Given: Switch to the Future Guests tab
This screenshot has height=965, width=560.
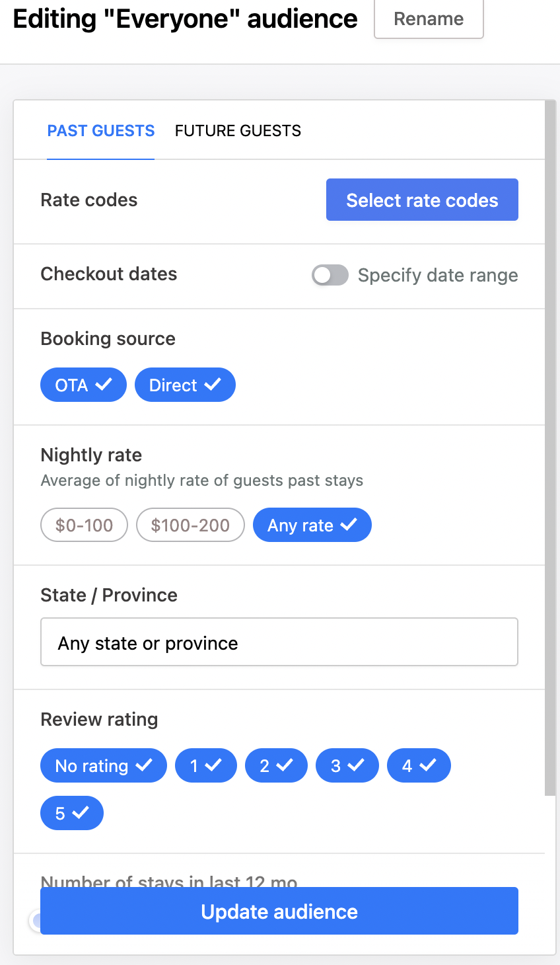Looking at the screenshot, I should click(x=238, y=131).
